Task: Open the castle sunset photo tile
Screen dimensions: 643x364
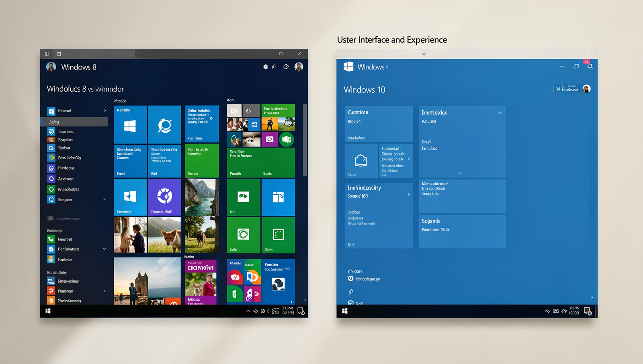Action: (147, 281)
